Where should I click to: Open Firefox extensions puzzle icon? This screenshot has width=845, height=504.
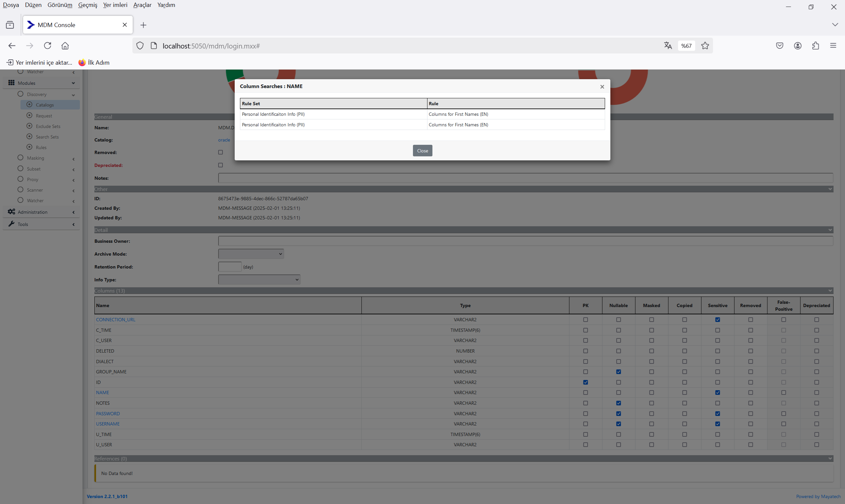coord(815,46)
